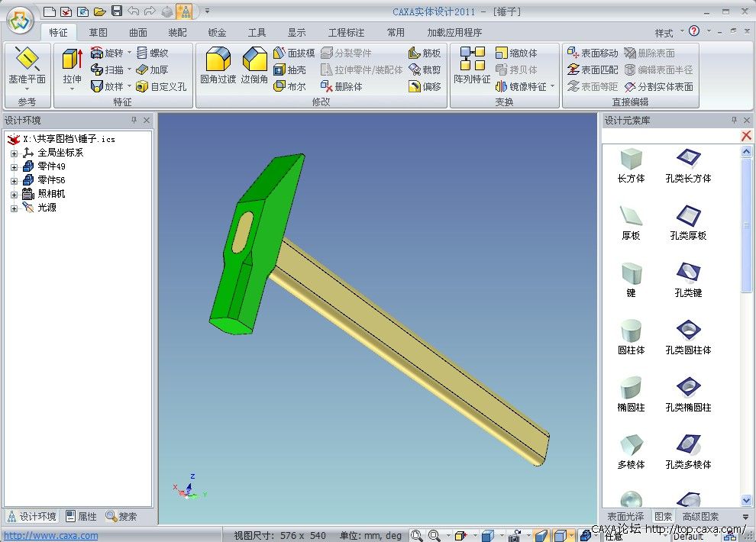
Task: Click the 表面匹配 match face tool
Action: point(593,69)
